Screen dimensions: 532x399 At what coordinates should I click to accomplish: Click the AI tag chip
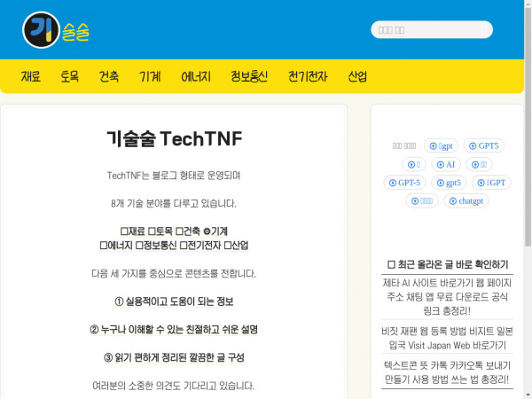[x=444, y=164]
